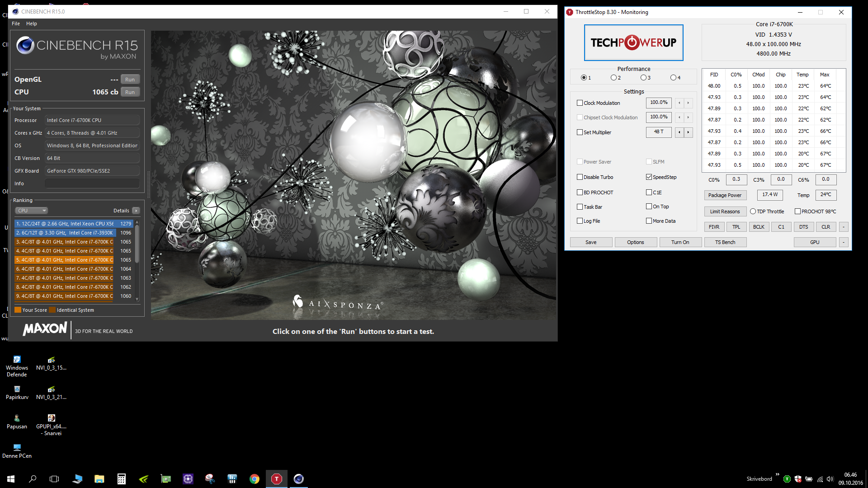Open the CPU dropdown in Cinebench ranking

[x=30, y=210]
